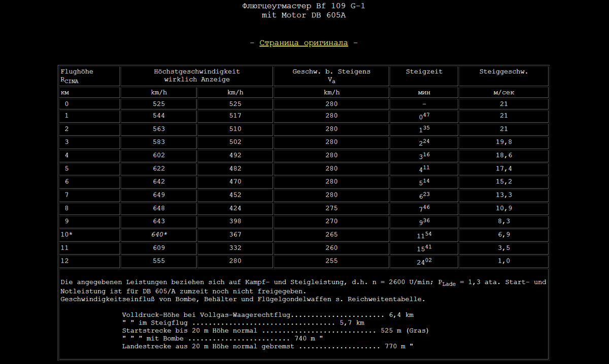609x364 pixels.
Task: Click the indicated speed 492 cell
Action: pos(235,156)
